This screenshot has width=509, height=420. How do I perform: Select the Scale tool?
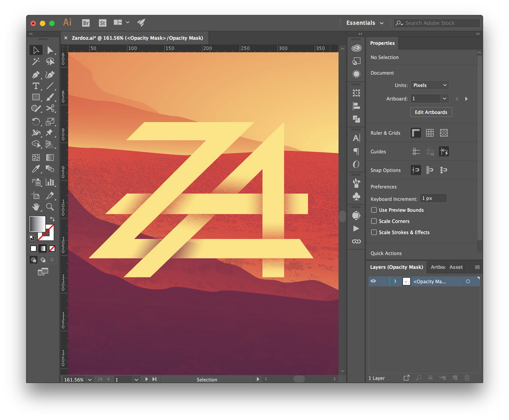50,122
